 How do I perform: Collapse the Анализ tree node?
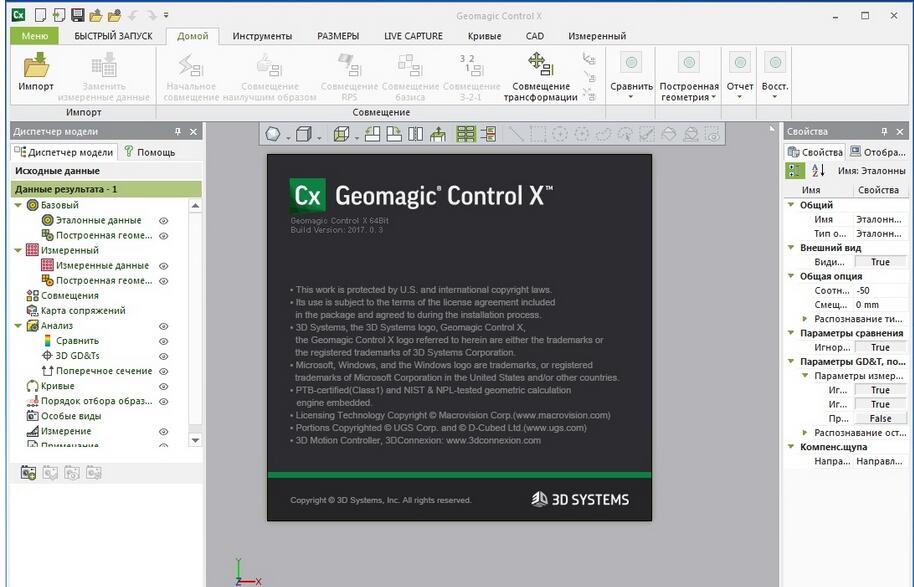[x=18, y=326]
